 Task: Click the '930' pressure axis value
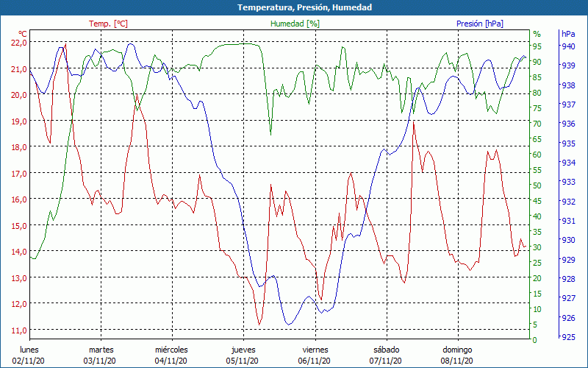click(568, 241)
